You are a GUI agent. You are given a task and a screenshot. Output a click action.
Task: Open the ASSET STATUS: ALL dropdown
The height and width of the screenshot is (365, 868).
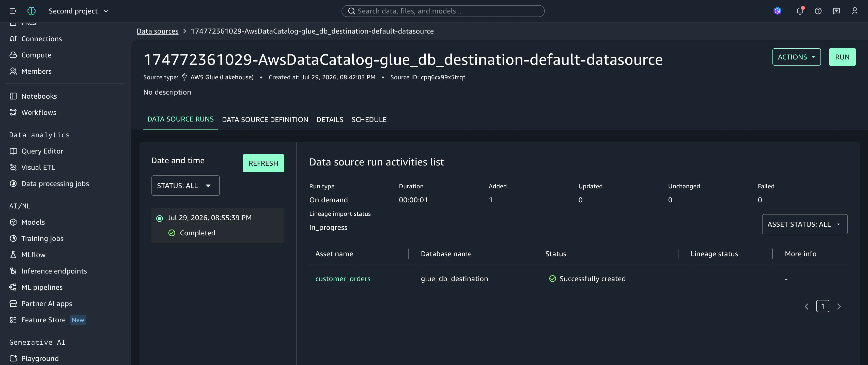tap(804, 224)
